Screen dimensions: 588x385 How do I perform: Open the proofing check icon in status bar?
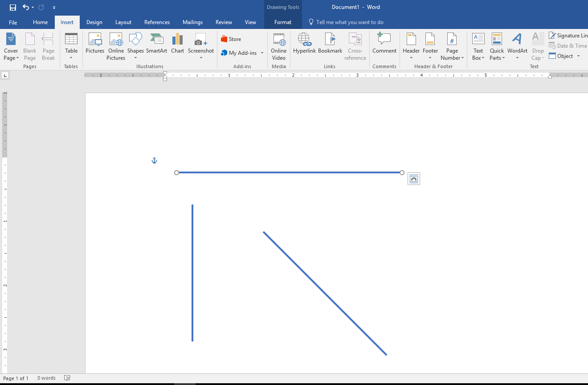point(67,378)
